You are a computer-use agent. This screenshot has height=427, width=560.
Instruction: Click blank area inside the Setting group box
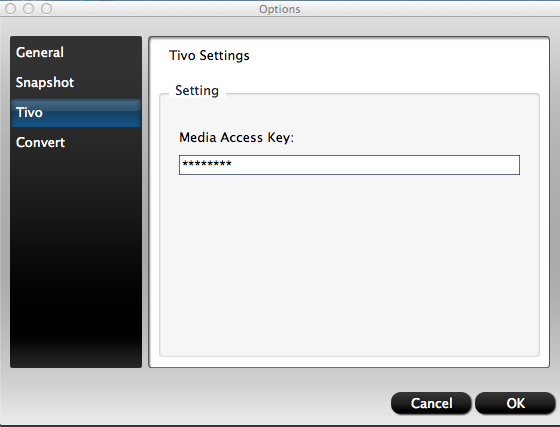[349, 264]
